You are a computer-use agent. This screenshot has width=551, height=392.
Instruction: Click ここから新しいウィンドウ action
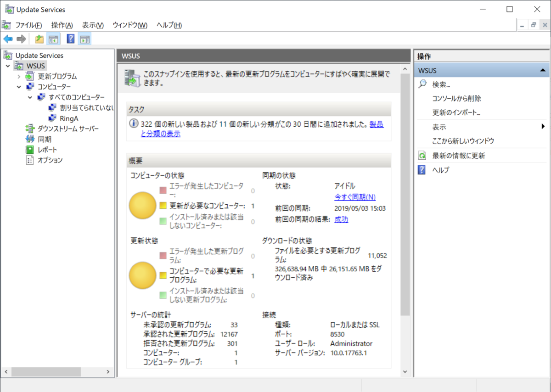point(463,141)
